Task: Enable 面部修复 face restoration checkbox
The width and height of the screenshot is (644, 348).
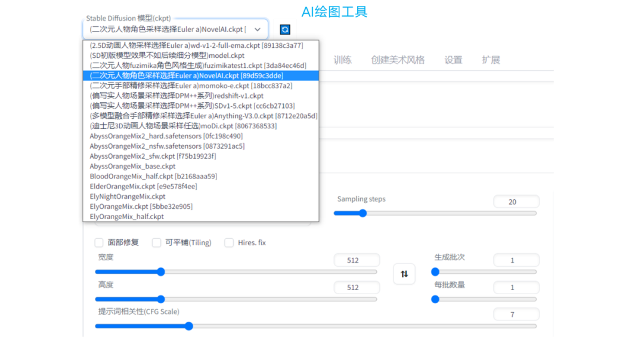Action: [99, 243]
